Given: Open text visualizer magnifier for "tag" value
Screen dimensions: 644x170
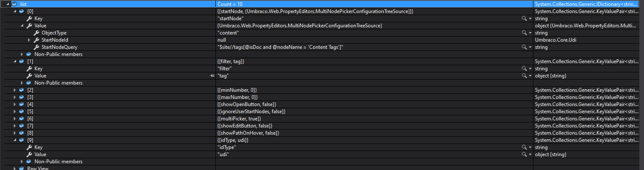Looking at the screenshot, I should point(524,76).
